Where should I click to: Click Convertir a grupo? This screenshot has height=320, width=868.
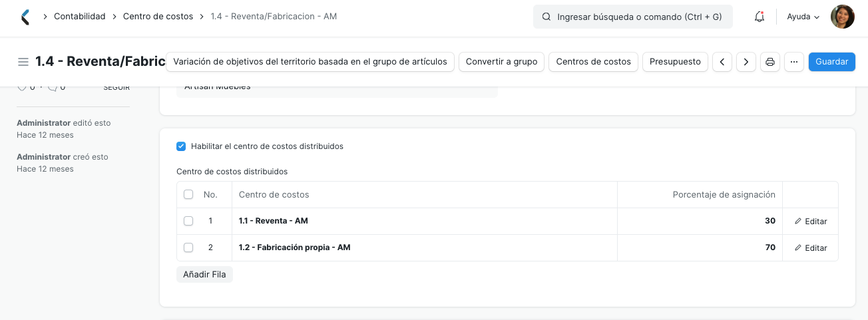click(x=501, y=62)
